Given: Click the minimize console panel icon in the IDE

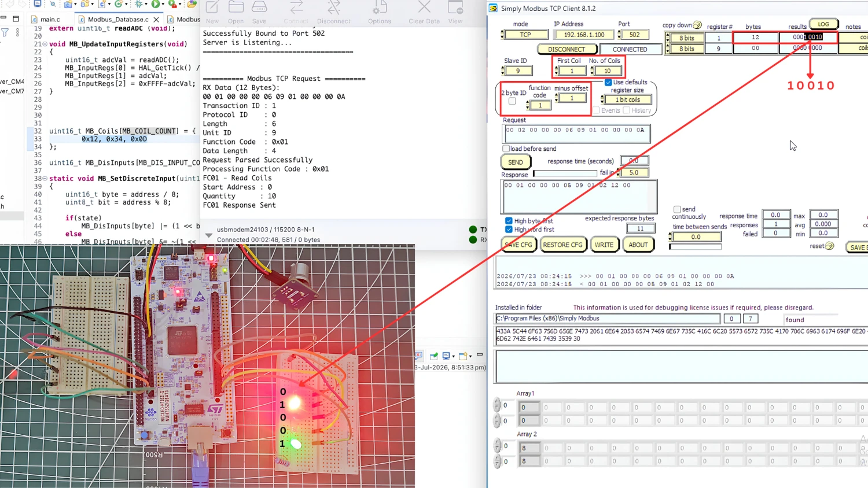Looking at the screenshot, I should pos(480,354).
